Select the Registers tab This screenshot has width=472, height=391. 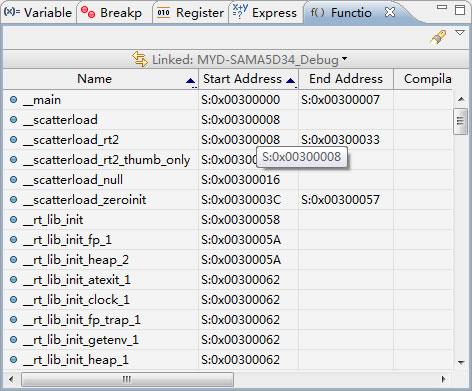190,13
